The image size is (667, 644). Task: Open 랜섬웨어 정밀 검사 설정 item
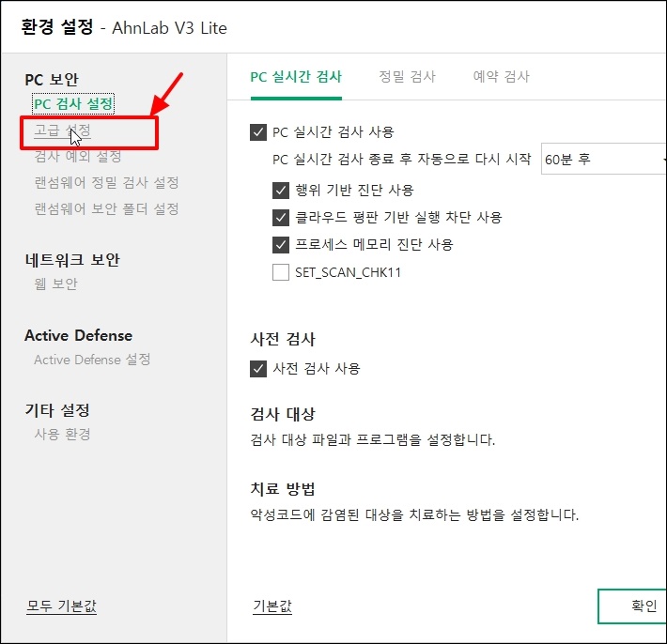click(x=106, y=183)
